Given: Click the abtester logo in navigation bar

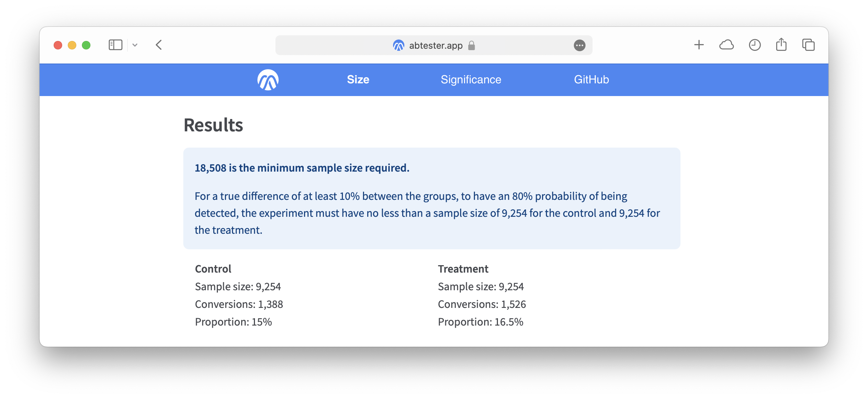Looking at the screenshot, I should [x=268, y=80].
